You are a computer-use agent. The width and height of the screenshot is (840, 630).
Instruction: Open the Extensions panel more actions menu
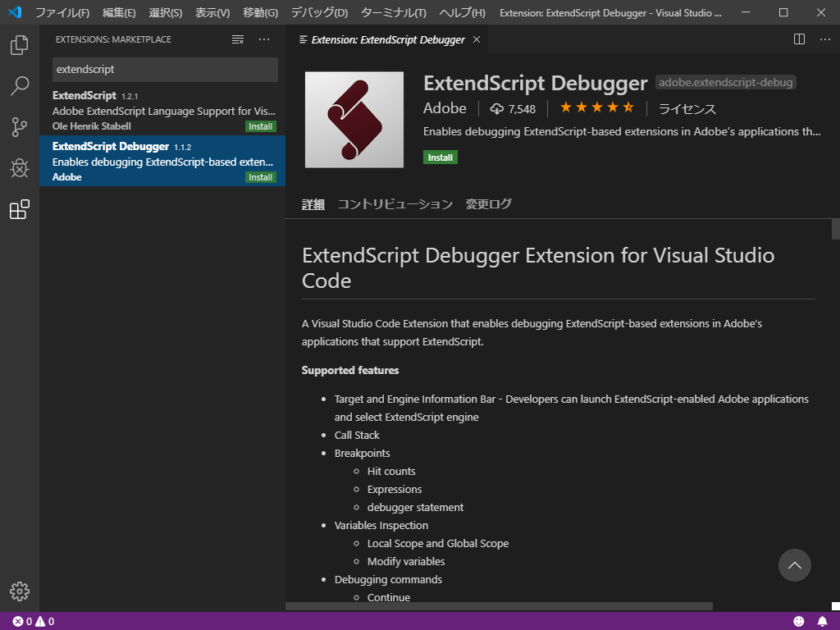click(x=264, y=39)
